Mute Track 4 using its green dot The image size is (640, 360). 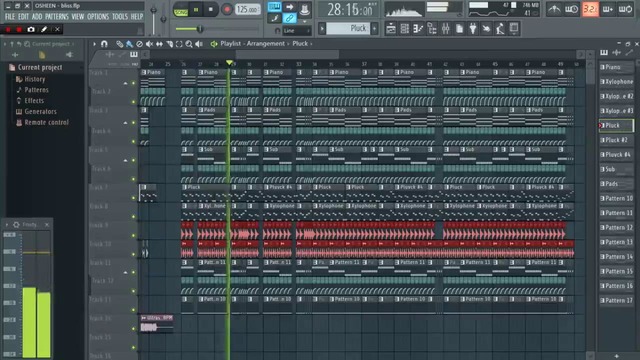[x=133, y=142]
